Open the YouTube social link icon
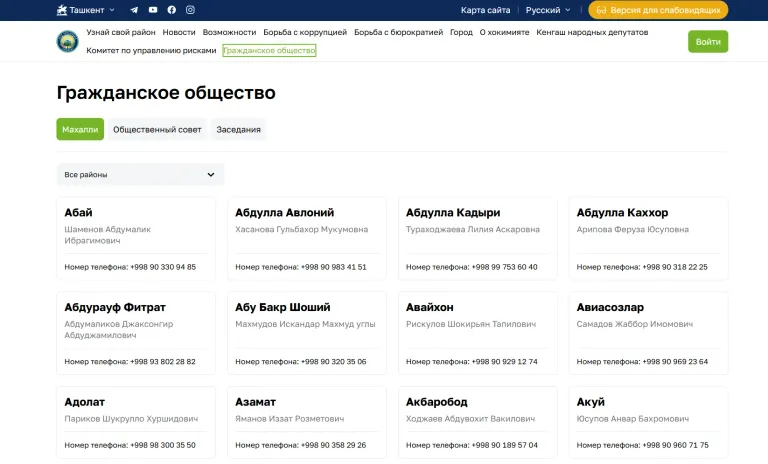 tap(153, 10)
